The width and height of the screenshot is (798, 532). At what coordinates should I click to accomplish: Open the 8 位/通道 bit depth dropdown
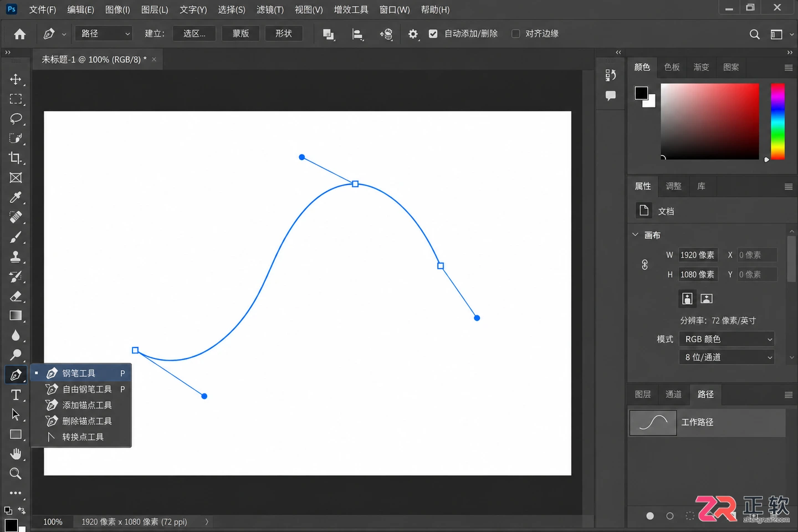727,357
